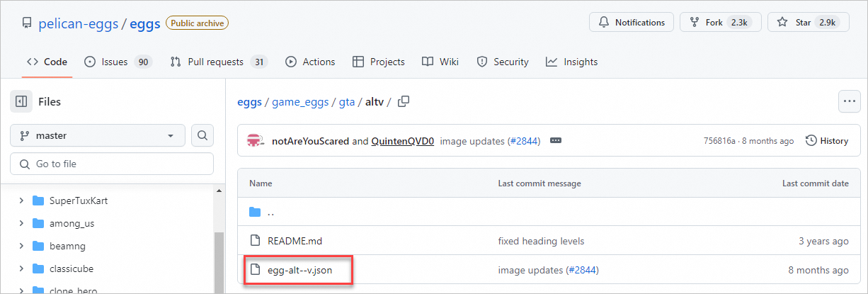Go to the gta breadcrumb
Screen dimensions: 868x294
(x=347, y=102)
